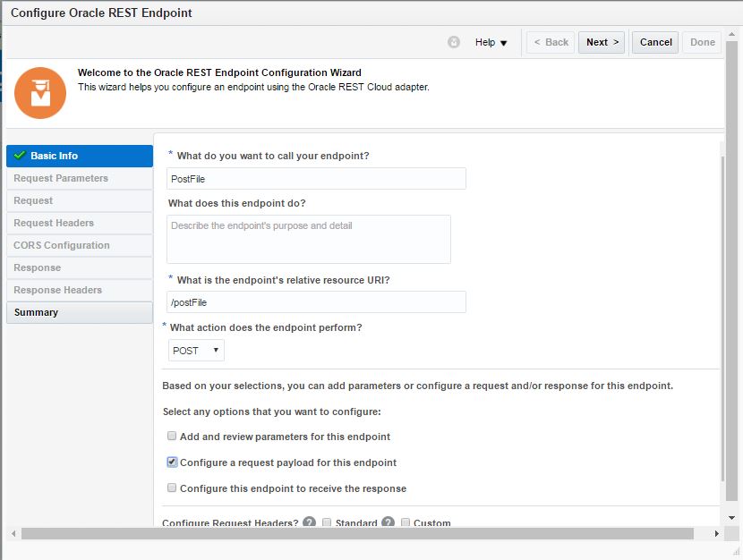Cancel the endpoint configuration

655,42
